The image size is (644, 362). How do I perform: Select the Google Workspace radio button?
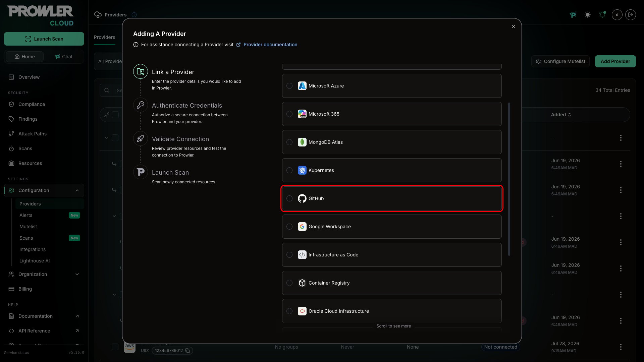[289, 227]
